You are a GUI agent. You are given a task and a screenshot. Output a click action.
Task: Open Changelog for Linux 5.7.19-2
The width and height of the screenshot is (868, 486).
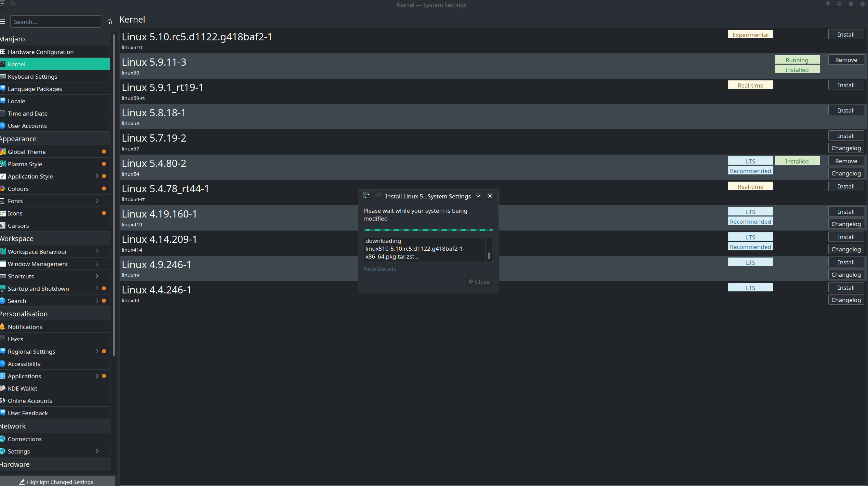click(846, 148)
